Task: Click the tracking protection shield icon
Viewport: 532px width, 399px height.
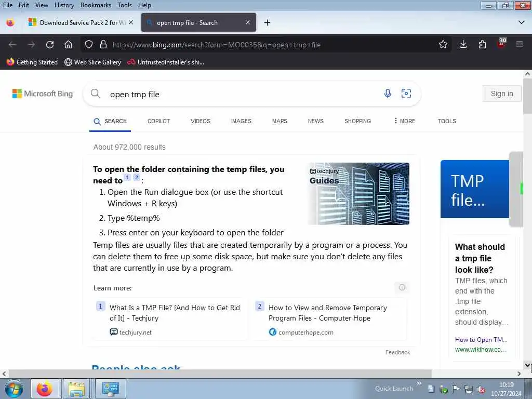Action: (x=88, y=45)
